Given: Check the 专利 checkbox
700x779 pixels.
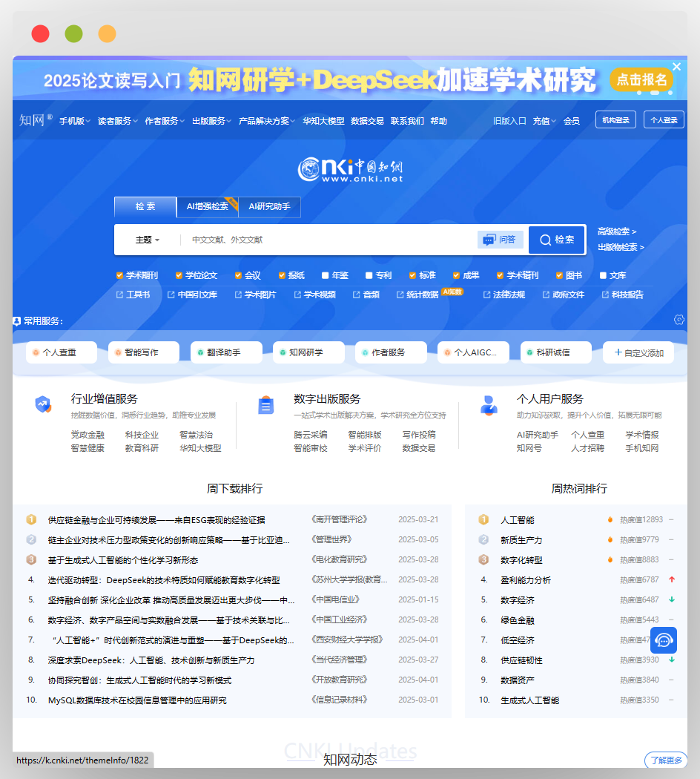Looking at the screenshot, I should (x=369, y=275).
